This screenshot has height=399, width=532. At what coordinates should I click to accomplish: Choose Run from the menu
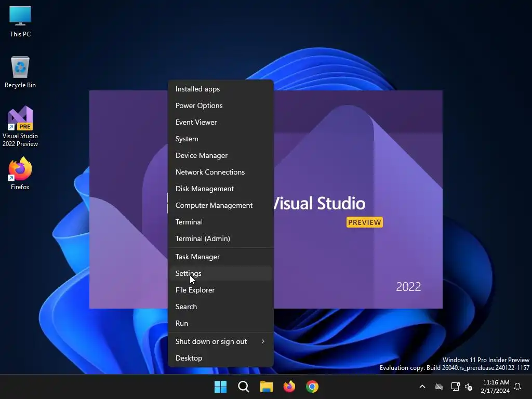[220, 323]
